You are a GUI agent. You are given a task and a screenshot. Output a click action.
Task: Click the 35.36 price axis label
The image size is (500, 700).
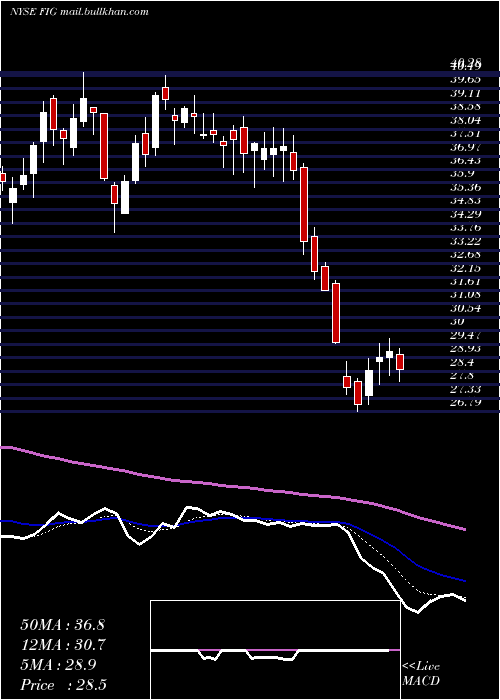(x=465, y=187)
